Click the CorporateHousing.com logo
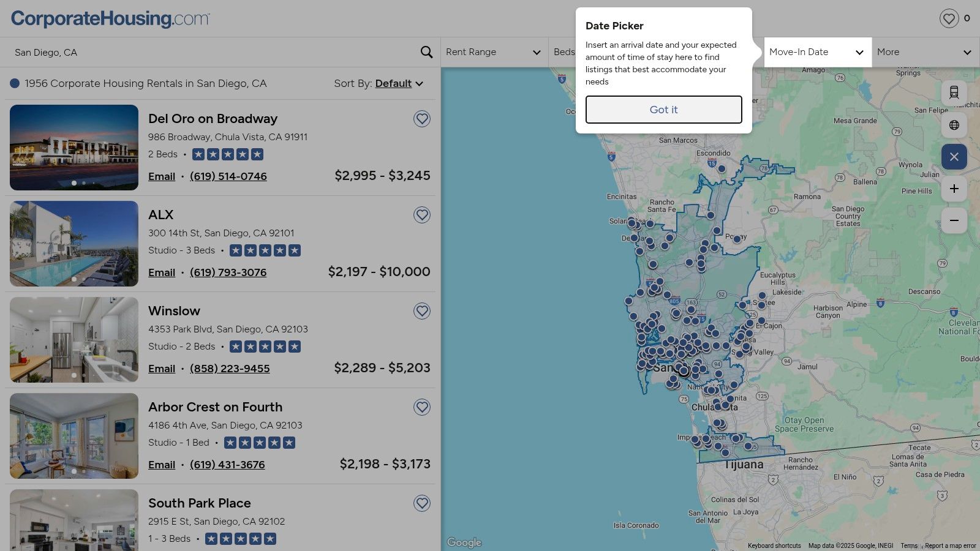 coord(110,18)
